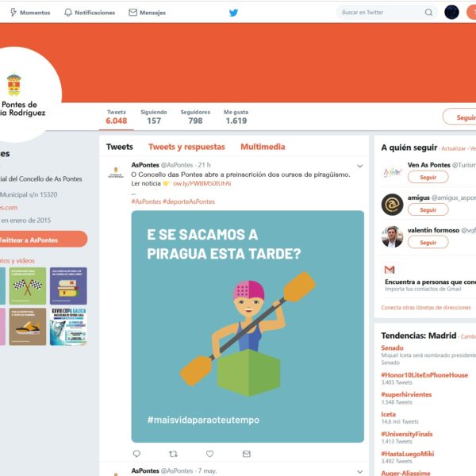Open the checkered flags media thumbnail
Screen dimensions: 476x476
click(x=28, y=286)
